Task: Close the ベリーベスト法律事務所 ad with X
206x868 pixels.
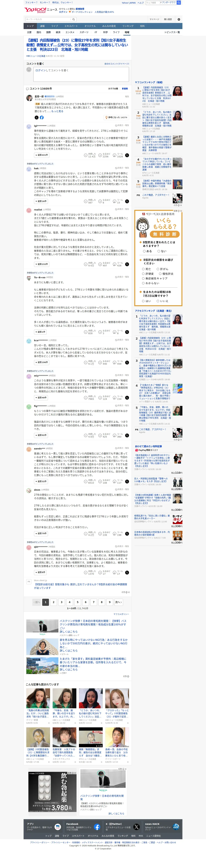Action: coord(181,211)
